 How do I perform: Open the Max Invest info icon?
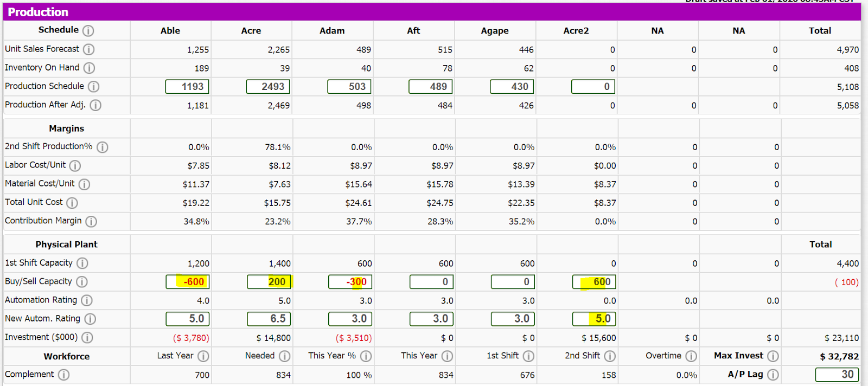pos(773,356)
